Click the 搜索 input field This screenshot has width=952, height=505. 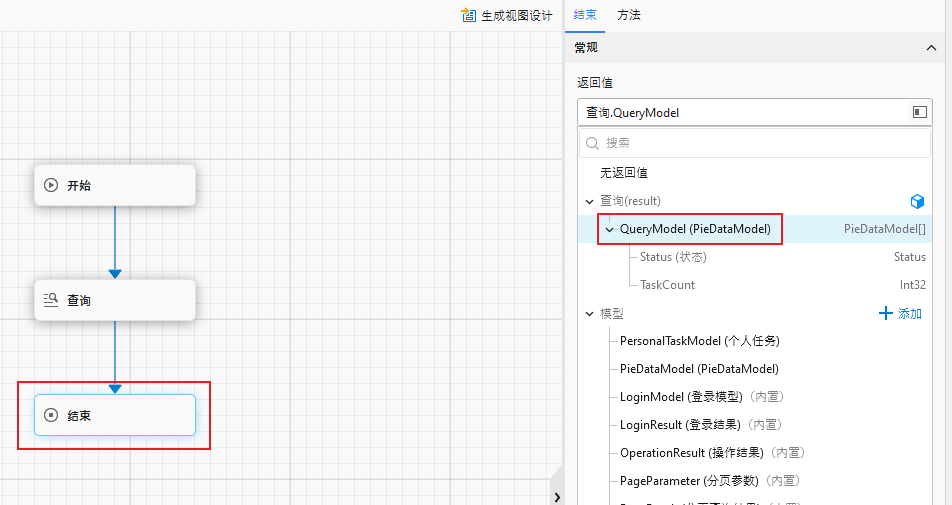point(760,144)
